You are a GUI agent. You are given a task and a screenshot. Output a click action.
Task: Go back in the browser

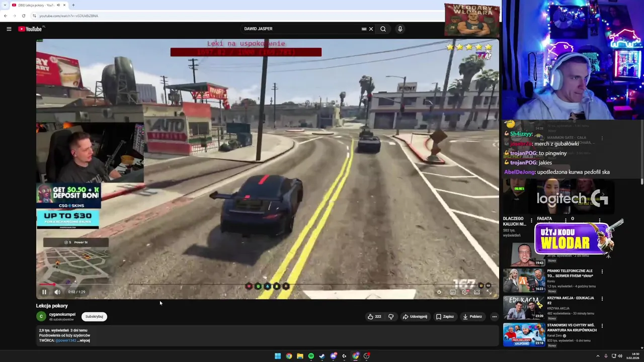pyautogui.click(x=6, y=16)
